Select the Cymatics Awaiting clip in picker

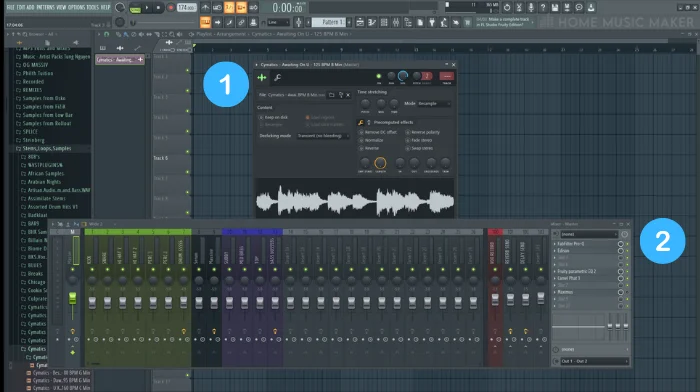pos(120,59)
